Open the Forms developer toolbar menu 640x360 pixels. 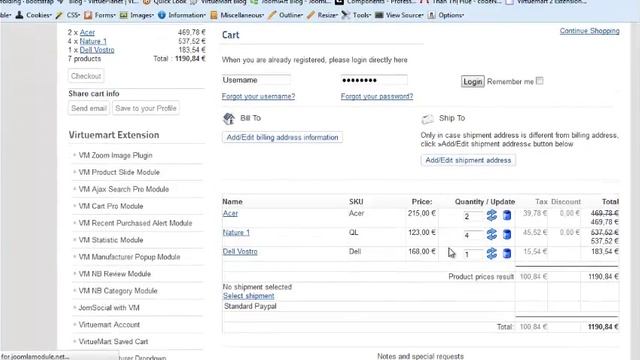coord(100,15)
